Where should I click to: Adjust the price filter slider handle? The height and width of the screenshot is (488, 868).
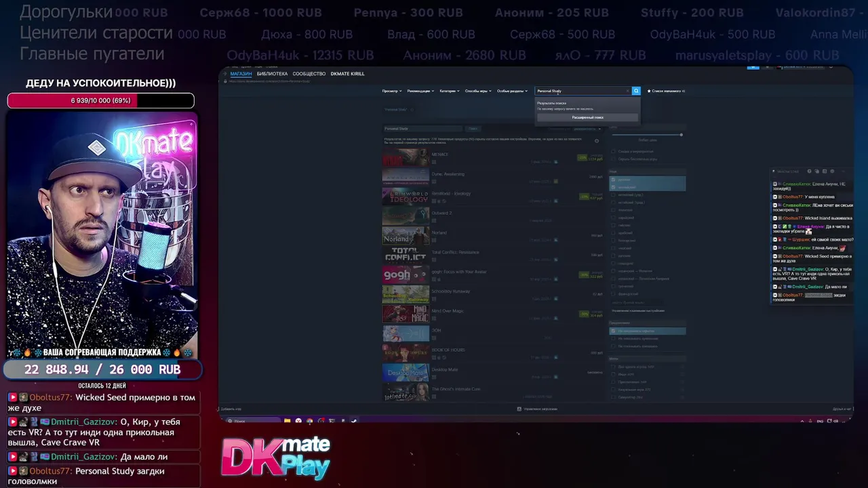tap(682, 135)
